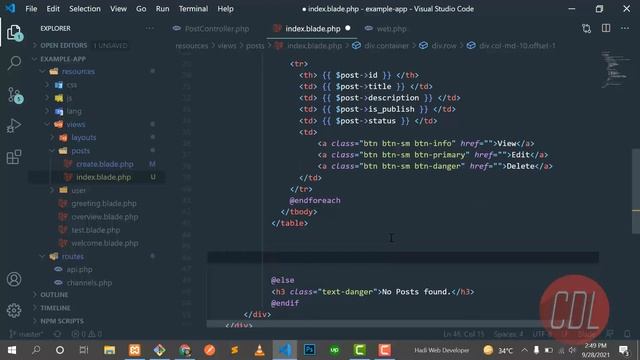Open Upwork icon on taskbar
This screenshot has width=640, height=360.
[334, 350]
